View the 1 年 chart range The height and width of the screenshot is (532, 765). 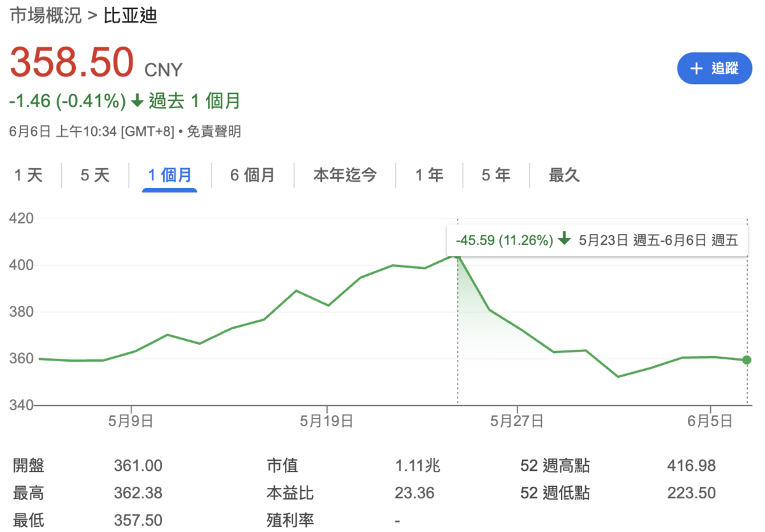click(x=429, y=175)
